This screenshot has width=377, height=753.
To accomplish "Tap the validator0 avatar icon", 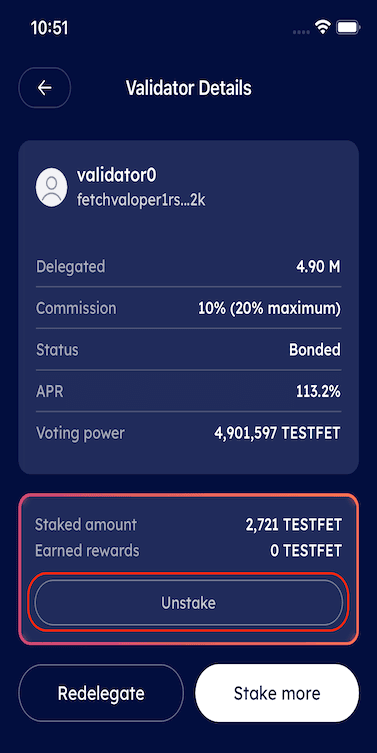I will pos(51,188).
